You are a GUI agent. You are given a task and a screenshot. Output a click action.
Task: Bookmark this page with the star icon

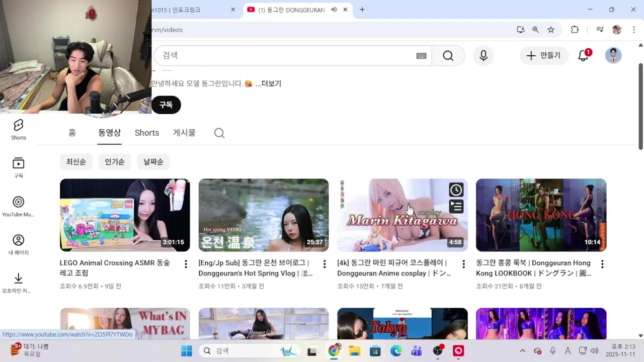(x=551, y=30)
